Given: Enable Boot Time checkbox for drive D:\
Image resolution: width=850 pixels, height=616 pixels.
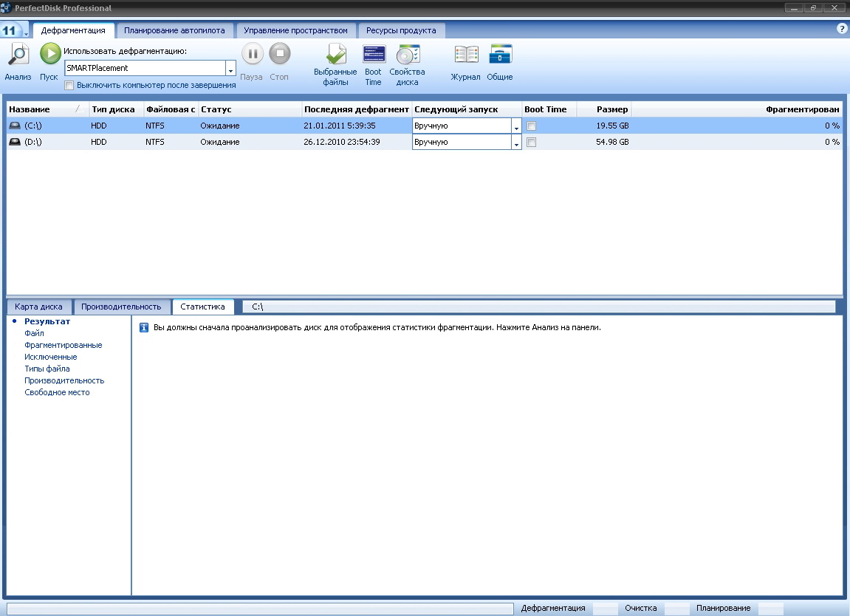Looking at the screenshot, I should (531, 142).
